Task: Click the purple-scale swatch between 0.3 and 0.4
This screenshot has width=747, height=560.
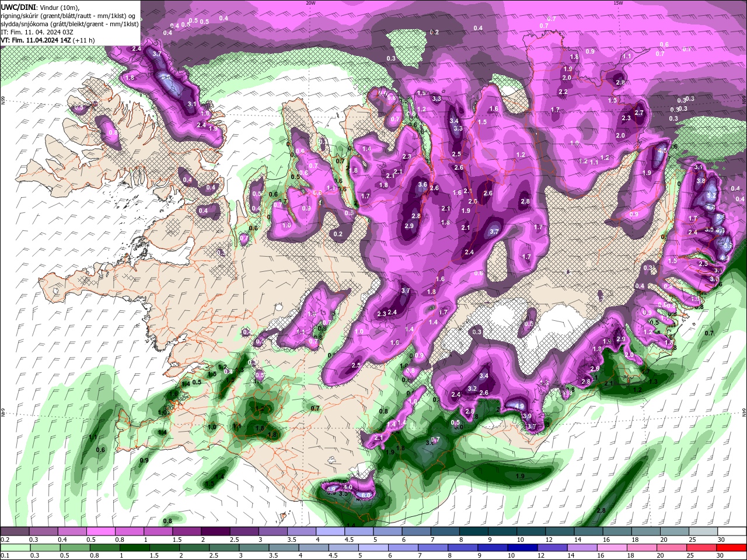Action: coord(43,531)
